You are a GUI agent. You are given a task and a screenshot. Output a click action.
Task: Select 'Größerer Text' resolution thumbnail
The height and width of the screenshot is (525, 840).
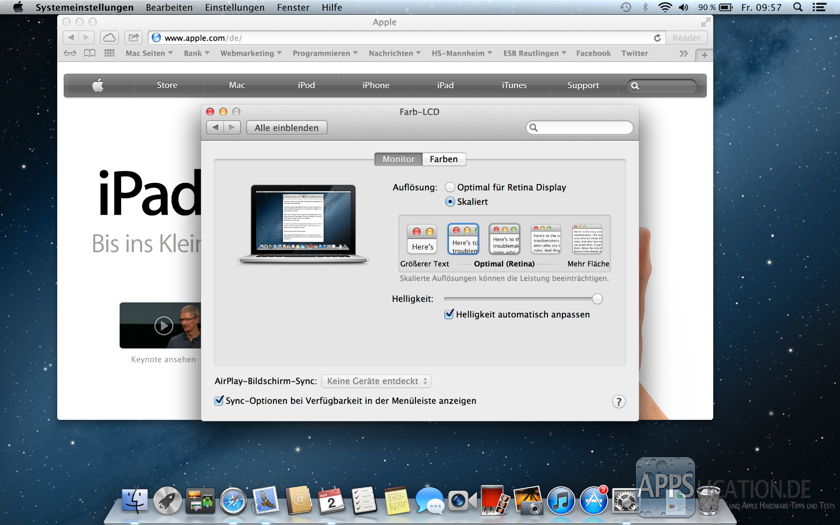(422, 239)
